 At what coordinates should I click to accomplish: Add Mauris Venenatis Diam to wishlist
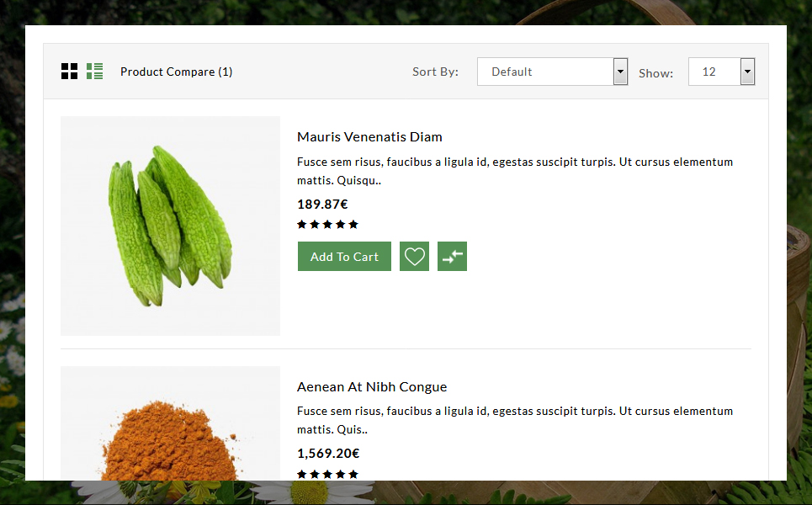(x=414, y=257)
